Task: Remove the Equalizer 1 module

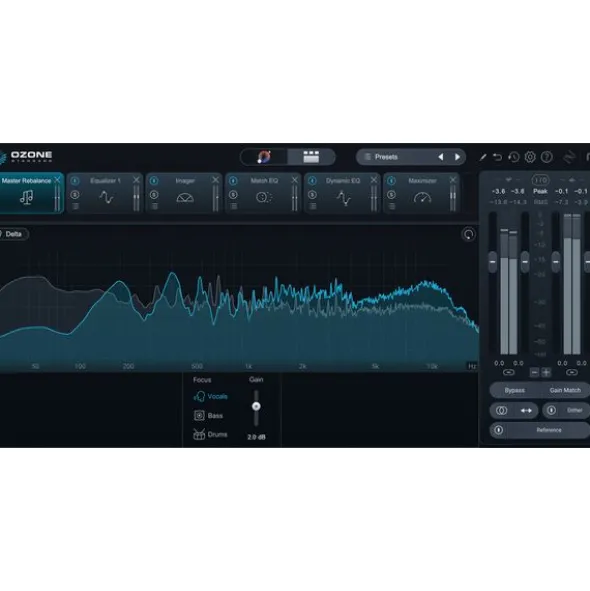Action: pos(136,180)
